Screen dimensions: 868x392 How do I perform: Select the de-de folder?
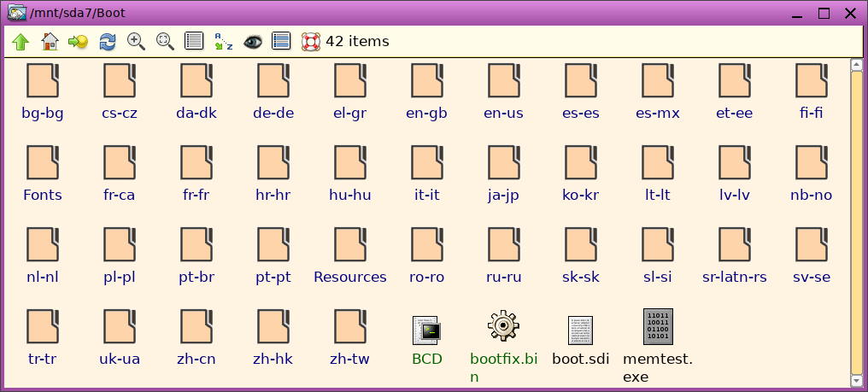click(273, 92)
